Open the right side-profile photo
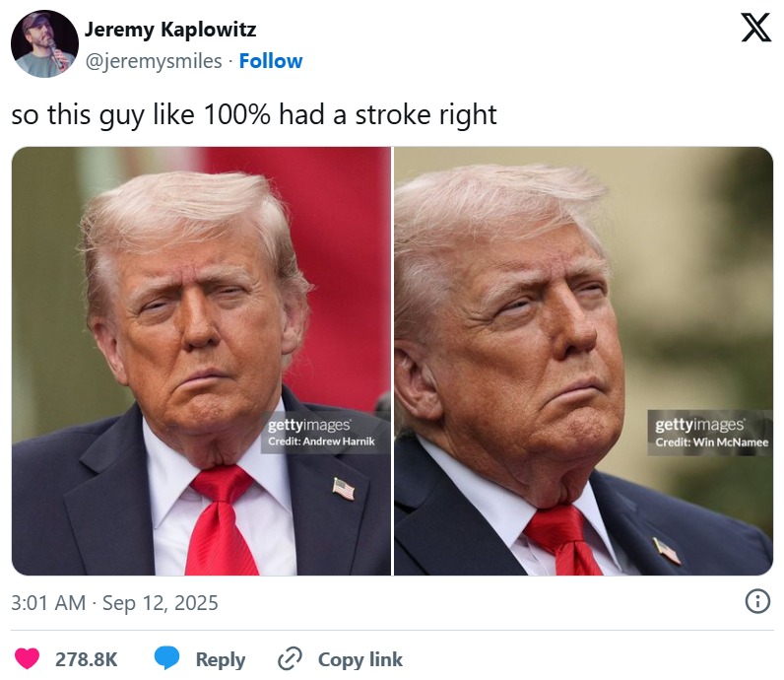The width and height of the screenshot is (784, 680). pyautogui.click(x=583, y=361)
